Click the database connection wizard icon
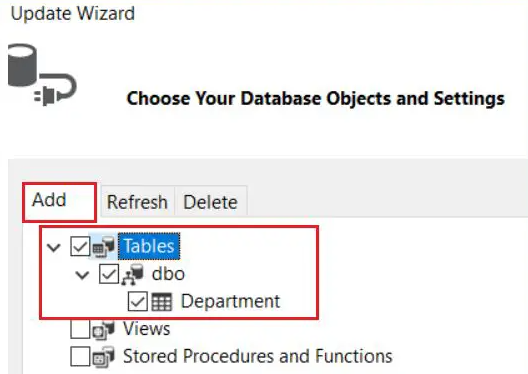The width and height of the screenshot is (528, 374). coord(42,75)
